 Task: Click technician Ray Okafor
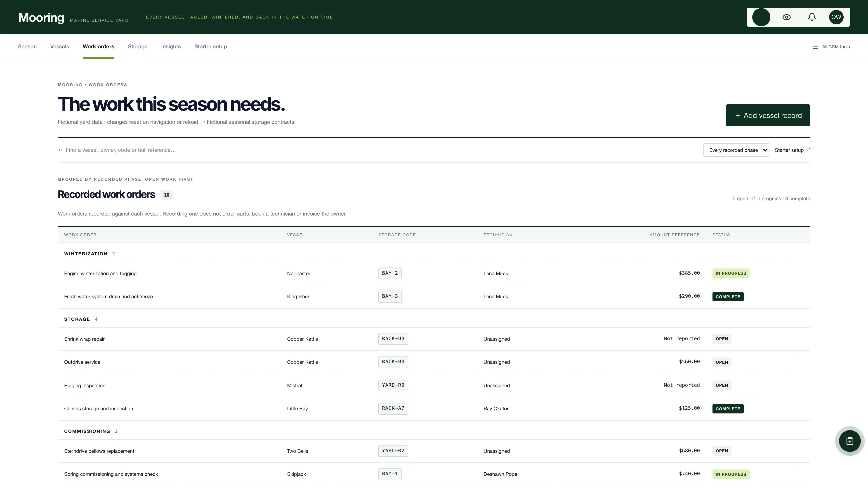496,408
